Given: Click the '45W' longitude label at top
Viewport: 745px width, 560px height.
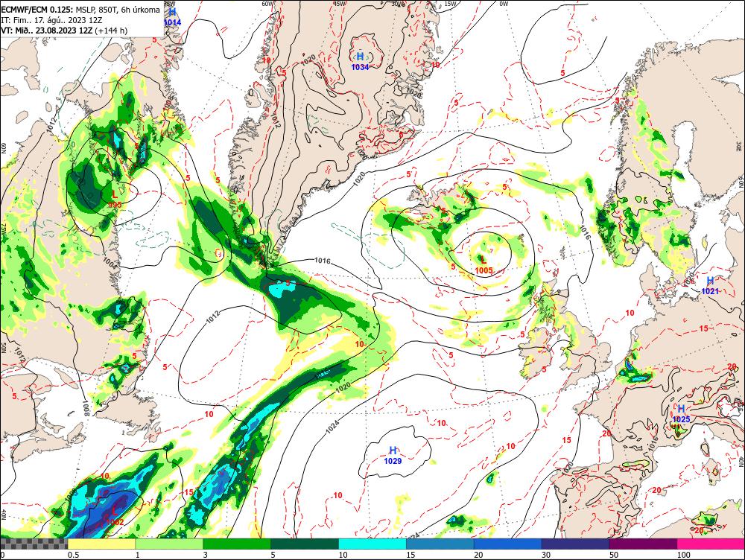Looking at the screenshot, I should 339,4.
